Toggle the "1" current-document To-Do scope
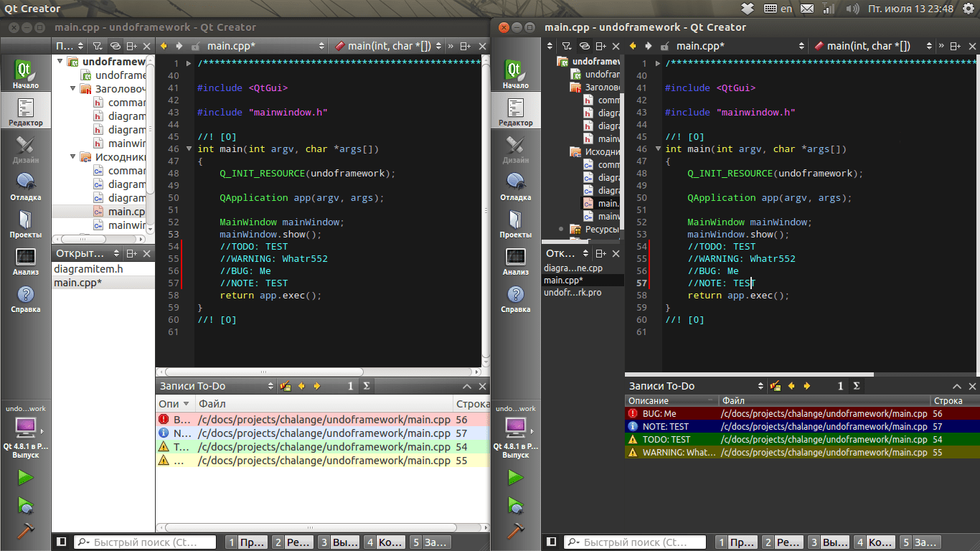Screen dimensions: 980x551 pos(351,385)
